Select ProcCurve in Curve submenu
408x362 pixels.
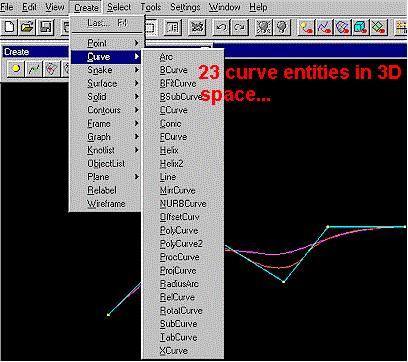pyautogui.click(x=183, y=257)
